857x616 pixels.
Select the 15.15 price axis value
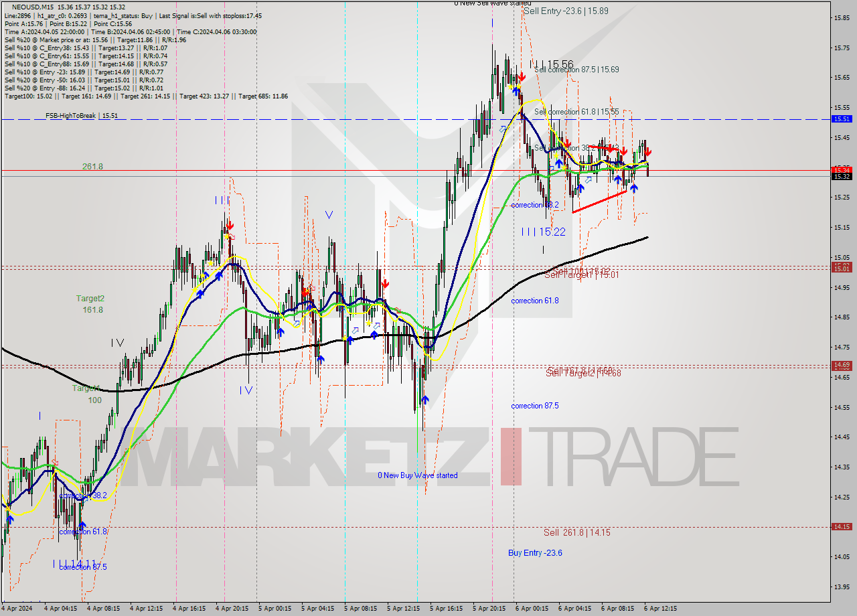pyautogui.click(x=842, y=228)
